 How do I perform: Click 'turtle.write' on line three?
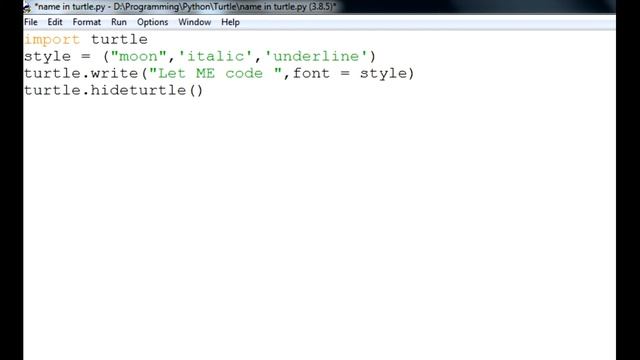click(81, 73)
